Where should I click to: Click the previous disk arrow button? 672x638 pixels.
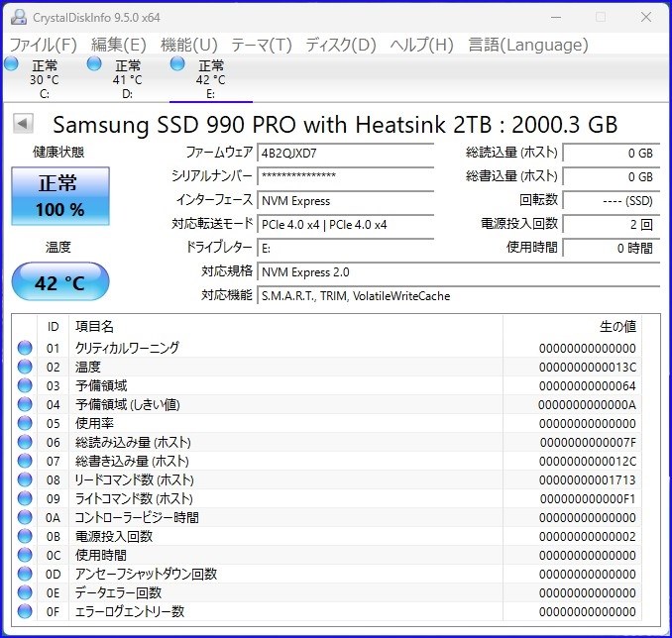coord(23,124)
